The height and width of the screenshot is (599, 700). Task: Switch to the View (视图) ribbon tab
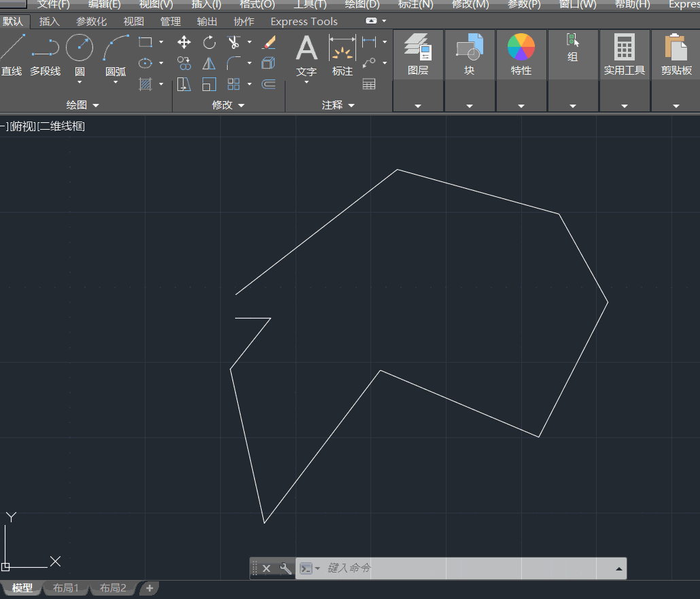pyautogui.click(x=133, y=22)
